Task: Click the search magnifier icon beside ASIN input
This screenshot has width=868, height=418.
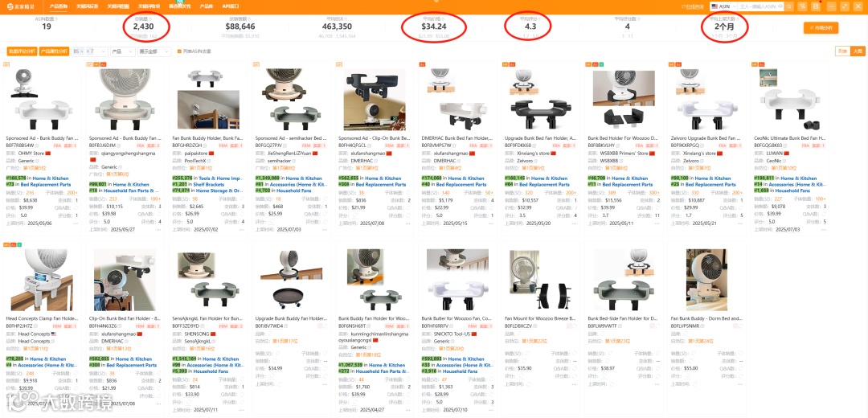Action: click(789, 6)
